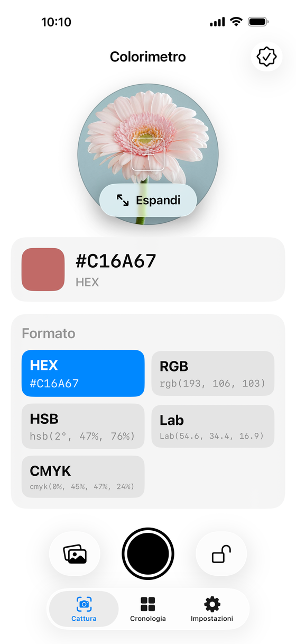Tap the Wi-Fi status icon
296x644 pixels.
click(x=236, y=22)
